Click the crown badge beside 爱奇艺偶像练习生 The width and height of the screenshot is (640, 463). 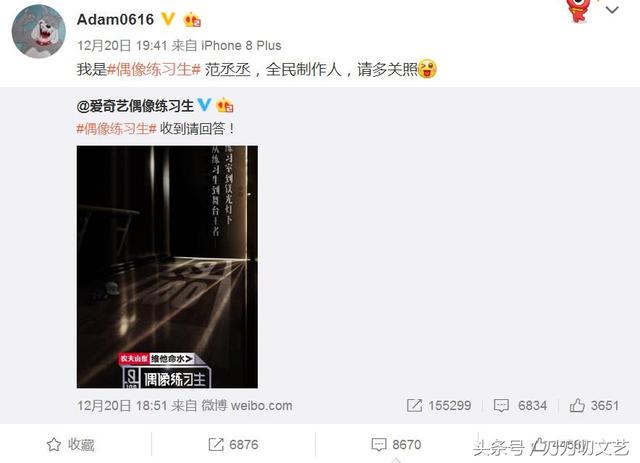(x=224, y=105)
